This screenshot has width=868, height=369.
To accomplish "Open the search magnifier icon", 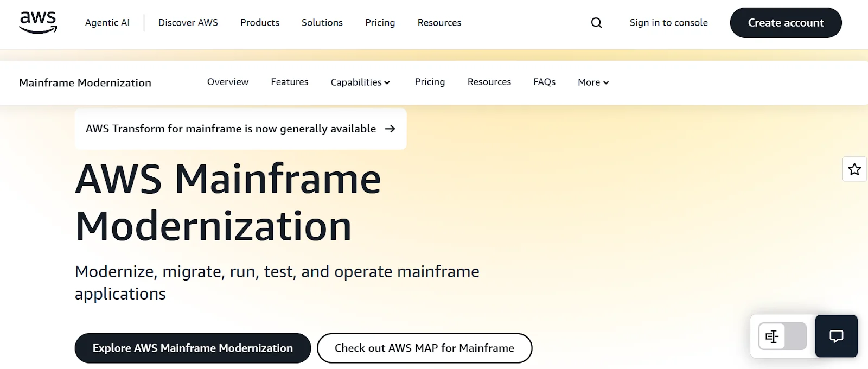I will tap(596, 23).
